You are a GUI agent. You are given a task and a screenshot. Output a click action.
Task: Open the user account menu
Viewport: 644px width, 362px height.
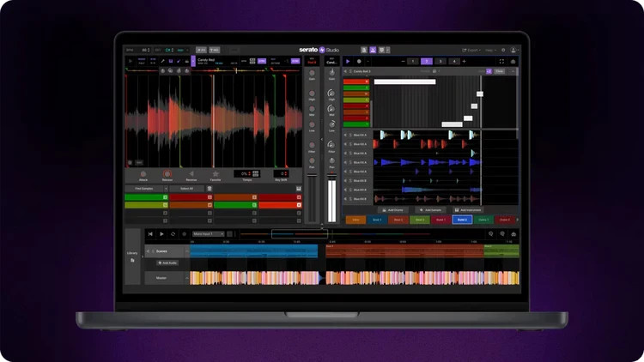[513, 50]
